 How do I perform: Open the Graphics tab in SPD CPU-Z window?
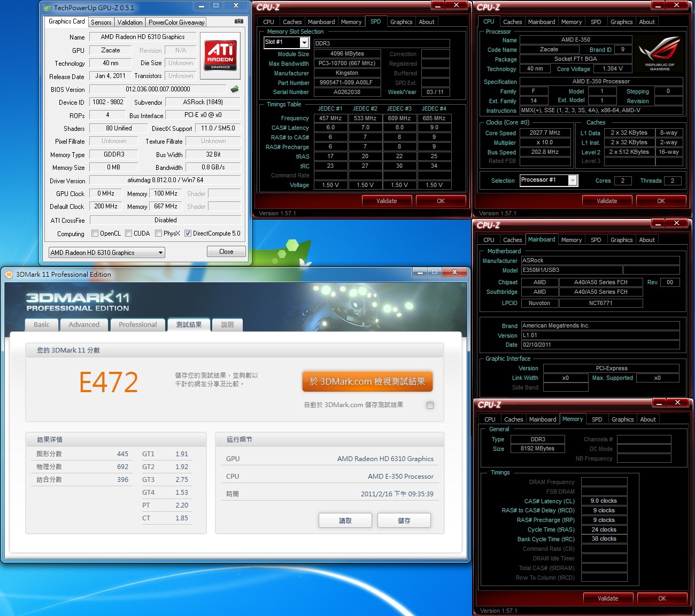coord(401,22)
